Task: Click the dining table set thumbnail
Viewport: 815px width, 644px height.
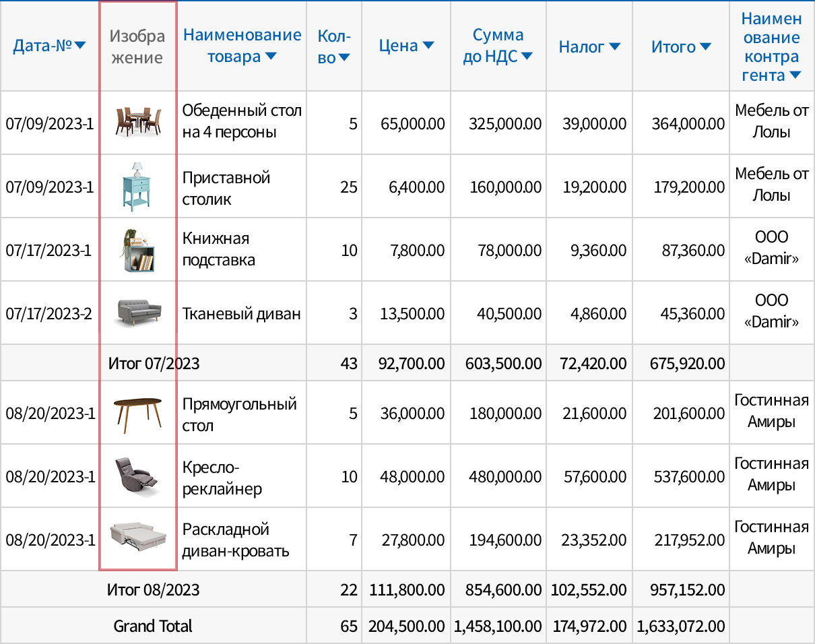Action: coord(137,122)
